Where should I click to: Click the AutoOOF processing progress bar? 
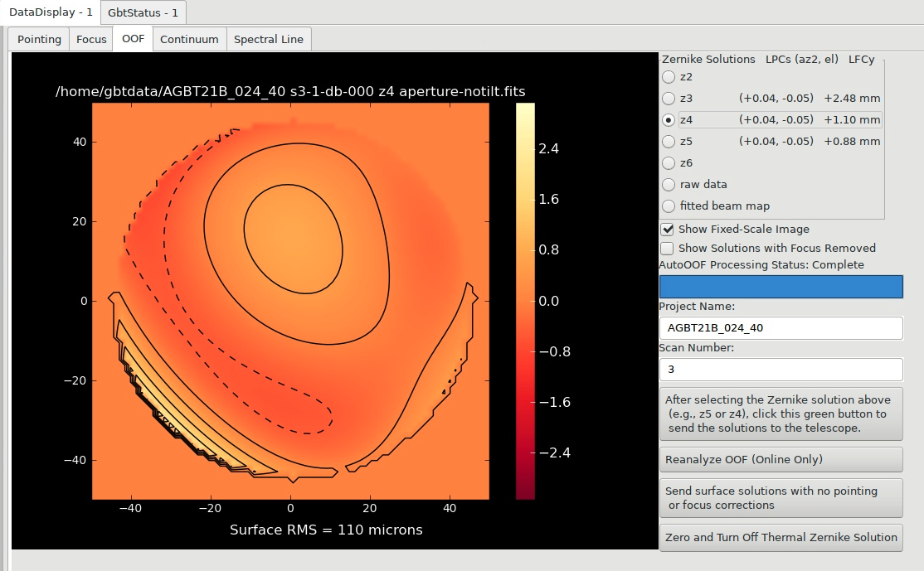coord(781,287)
